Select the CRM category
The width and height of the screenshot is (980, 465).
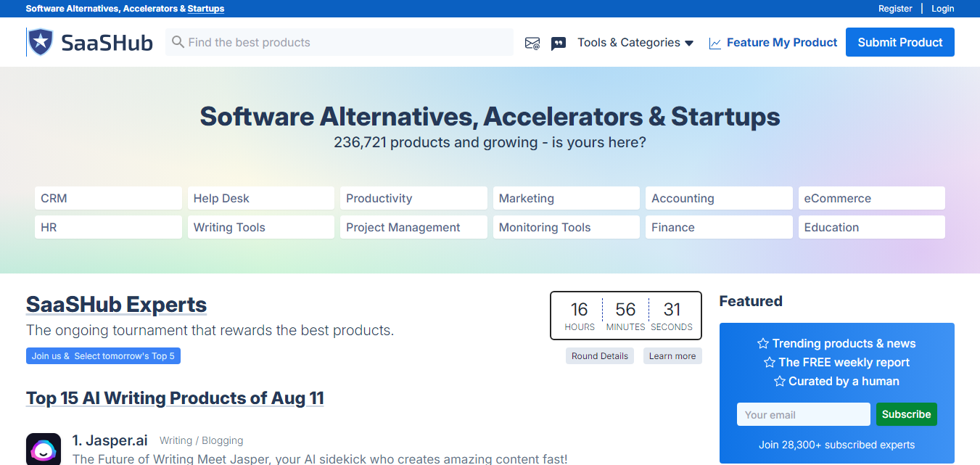[x=108, y=198]
